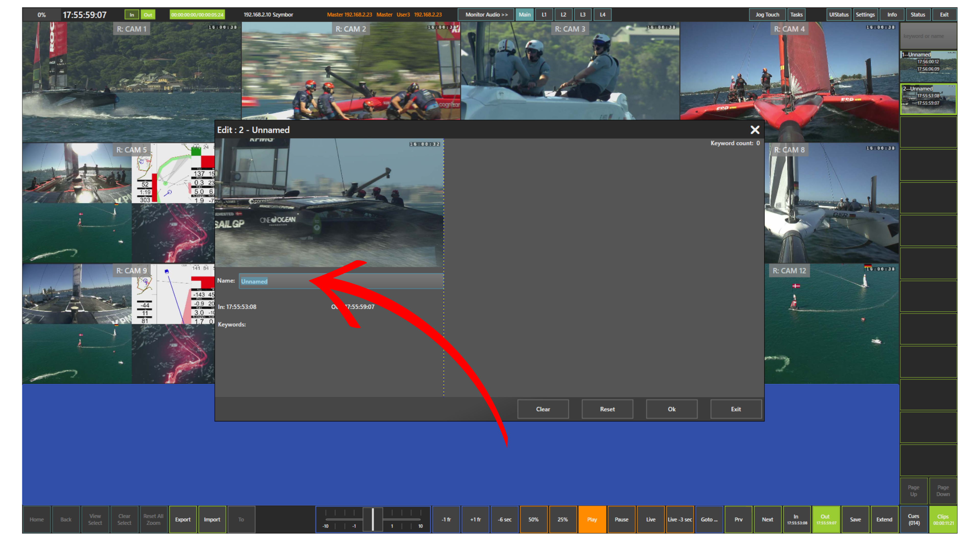Switch to the L3 layout tab

pyautogui.click(x=583, y=15)
